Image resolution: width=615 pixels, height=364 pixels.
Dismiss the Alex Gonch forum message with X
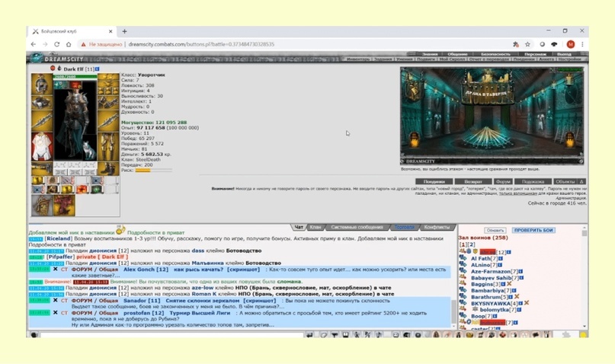[x=56, y=270]
